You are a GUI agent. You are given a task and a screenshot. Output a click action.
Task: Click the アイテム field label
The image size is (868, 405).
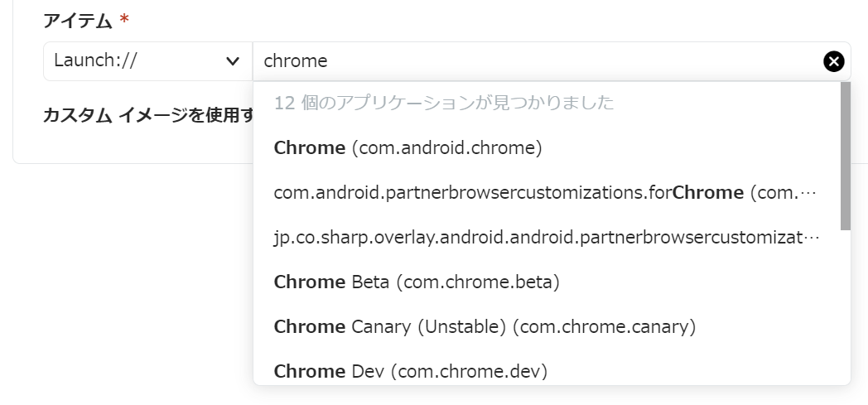click(77, 22)
